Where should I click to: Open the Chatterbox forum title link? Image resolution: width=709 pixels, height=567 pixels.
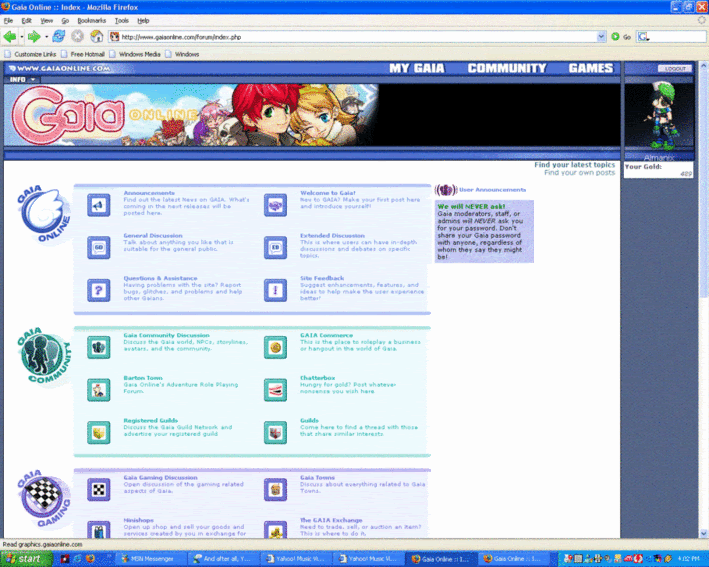[317, 378]
